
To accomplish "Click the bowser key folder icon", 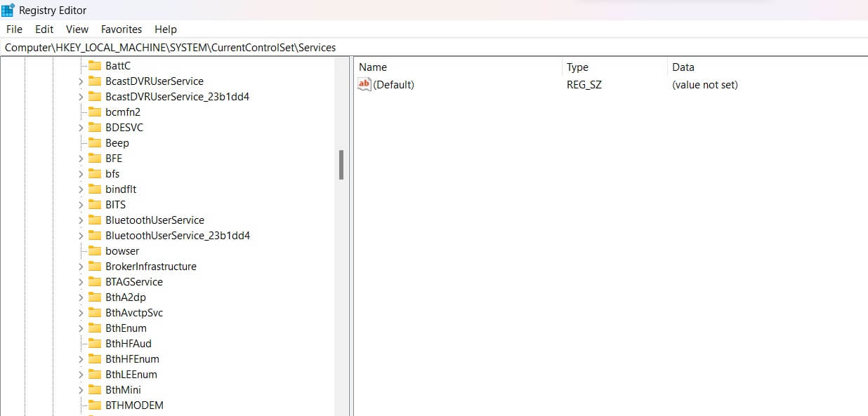I will point(96,250).
